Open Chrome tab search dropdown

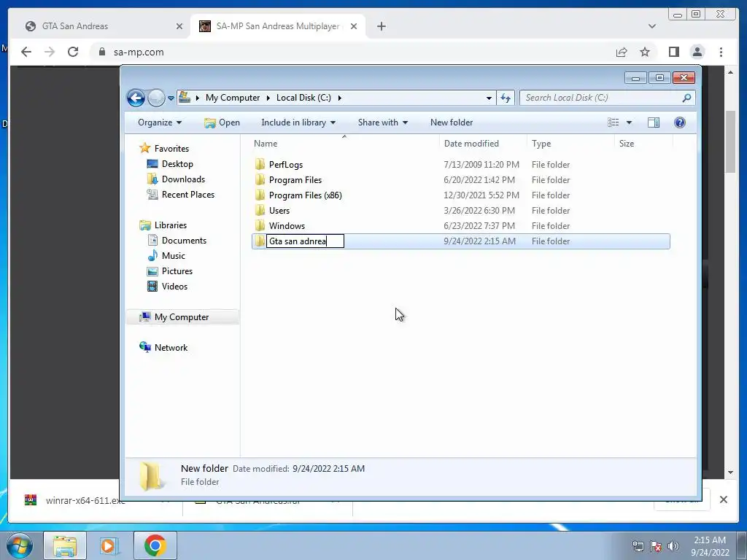point(652,26)
